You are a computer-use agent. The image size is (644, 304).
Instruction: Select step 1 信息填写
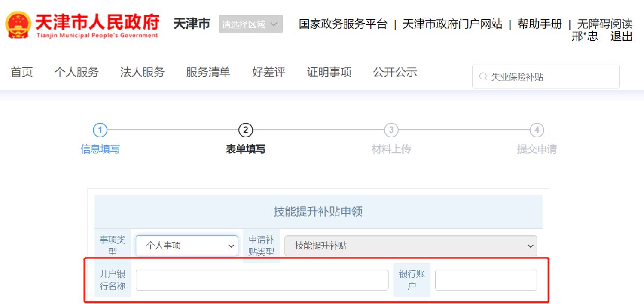pyautogui.click(x=100, y=139)
